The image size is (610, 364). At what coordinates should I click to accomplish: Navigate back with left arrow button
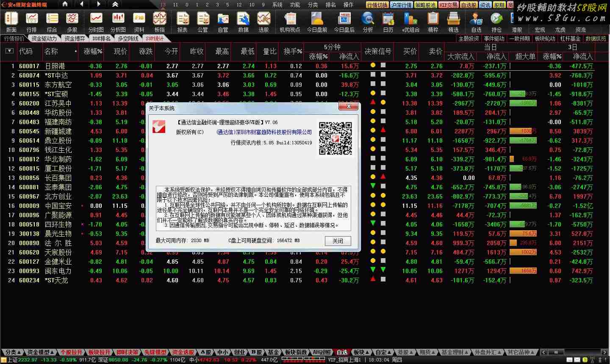[x=81, y=4]
